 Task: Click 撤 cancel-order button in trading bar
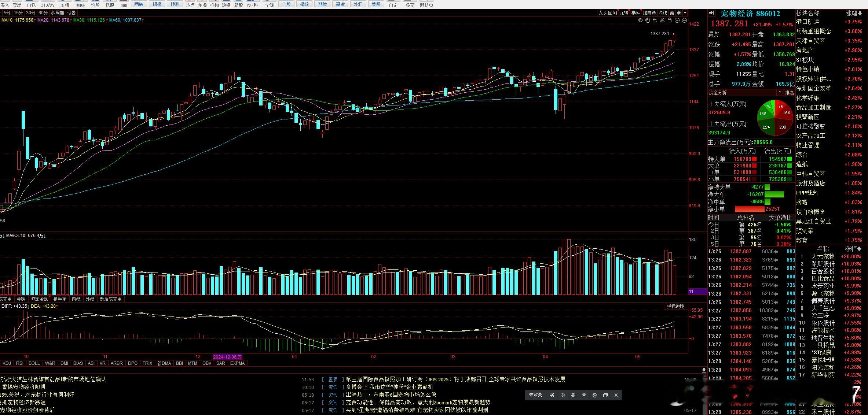[573, 395]
